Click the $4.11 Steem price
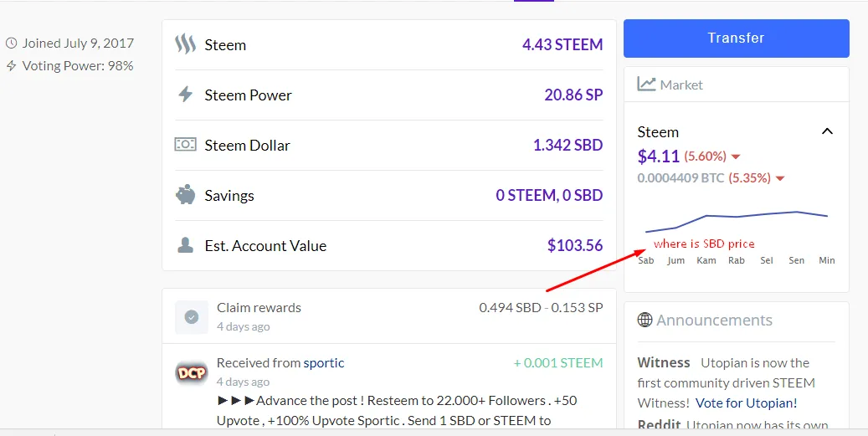 tap(658, 156)
